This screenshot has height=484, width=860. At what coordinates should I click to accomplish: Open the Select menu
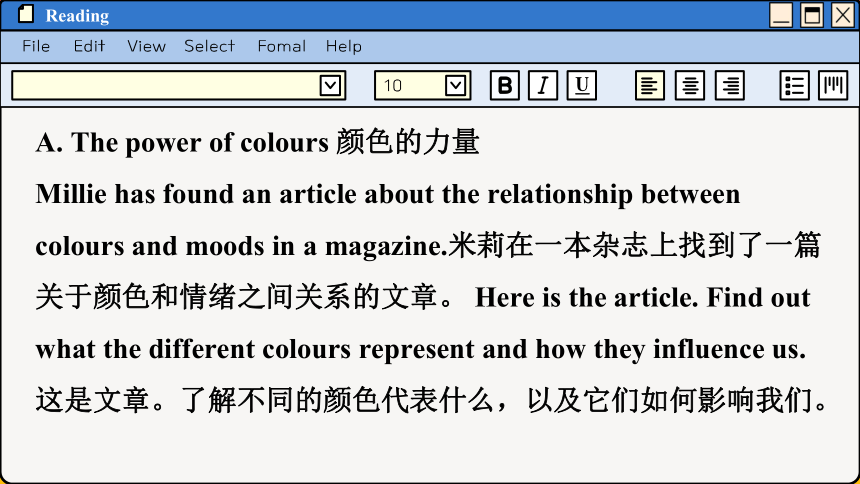point(210,46)
